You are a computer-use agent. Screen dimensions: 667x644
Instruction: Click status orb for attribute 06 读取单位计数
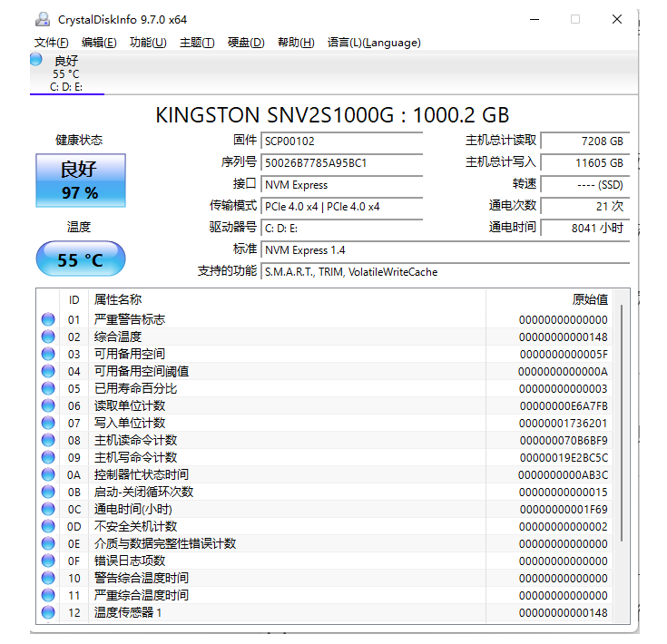pos(48,405)
